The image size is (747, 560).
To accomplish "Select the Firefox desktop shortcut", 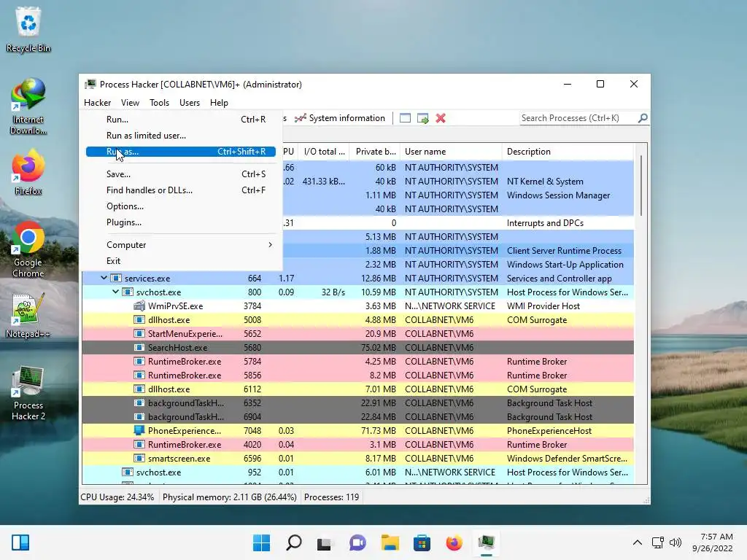I will 28,172.
